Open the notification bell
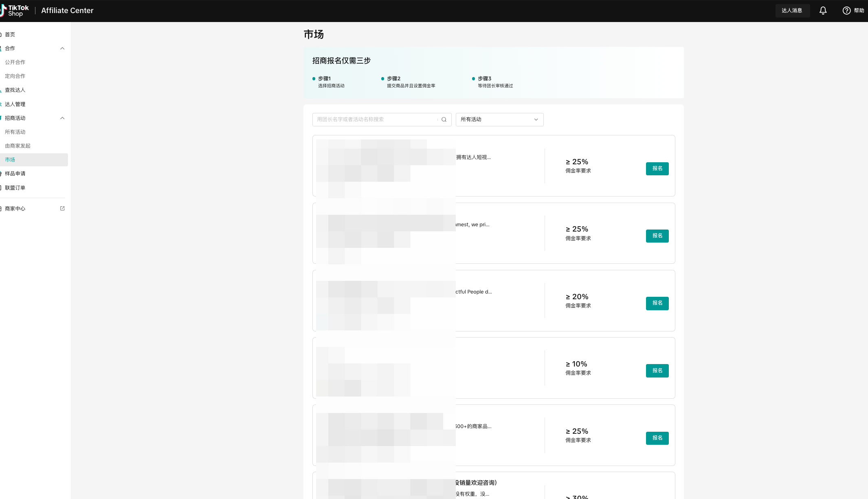Screen dimensions: 868x499 click(823, 11)
